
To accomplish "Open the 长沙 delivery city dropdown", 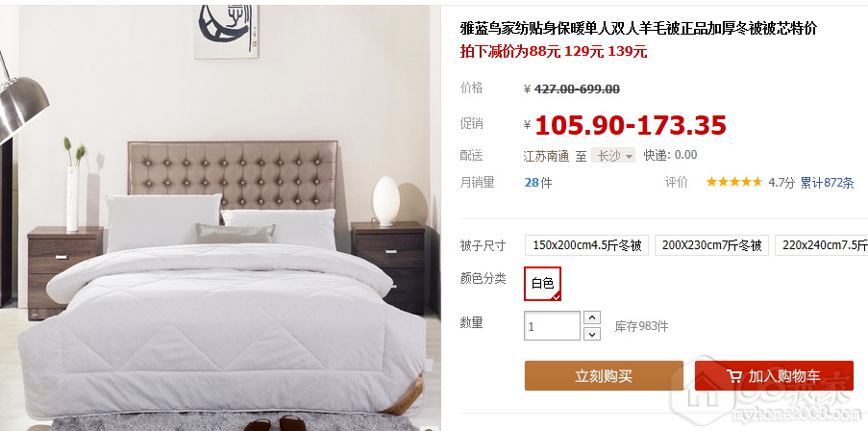I will pyautogui.click(x=613, y=156).
